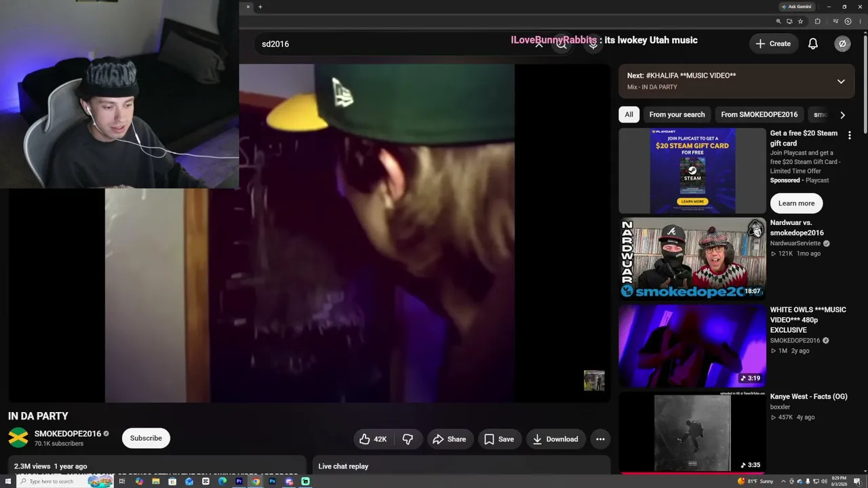This screenshot has width=868, height=488.
Task: Open the volume control in system tray
Action: [824, 481]
